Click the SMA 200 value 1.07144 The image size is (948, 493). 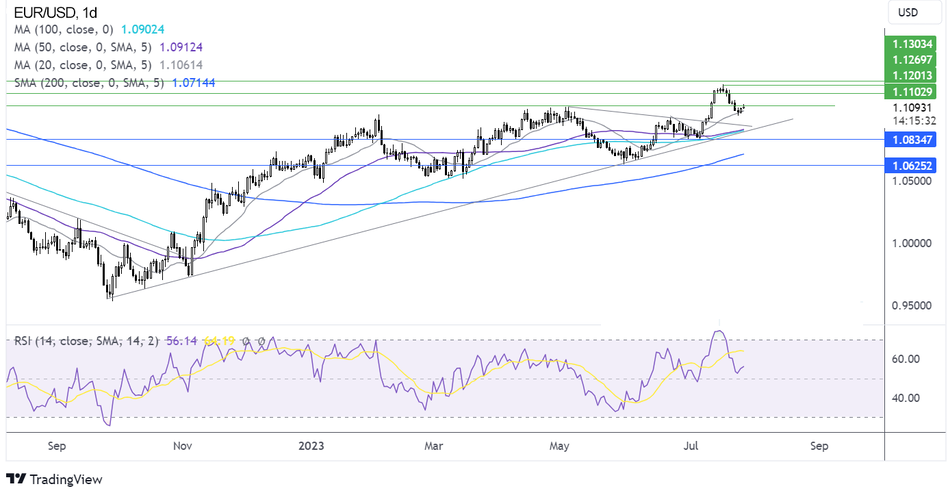coord(193,82)
